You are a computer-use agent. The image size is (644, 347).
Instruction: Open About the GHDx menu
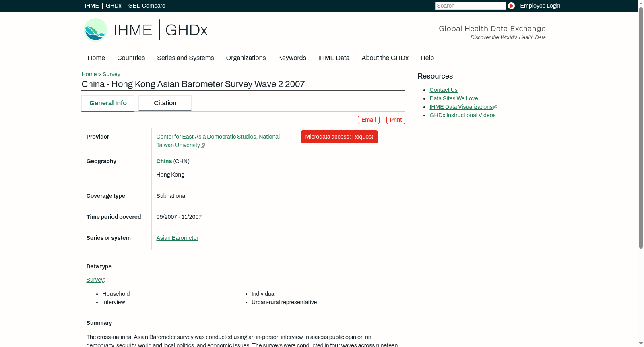(385, 58)
